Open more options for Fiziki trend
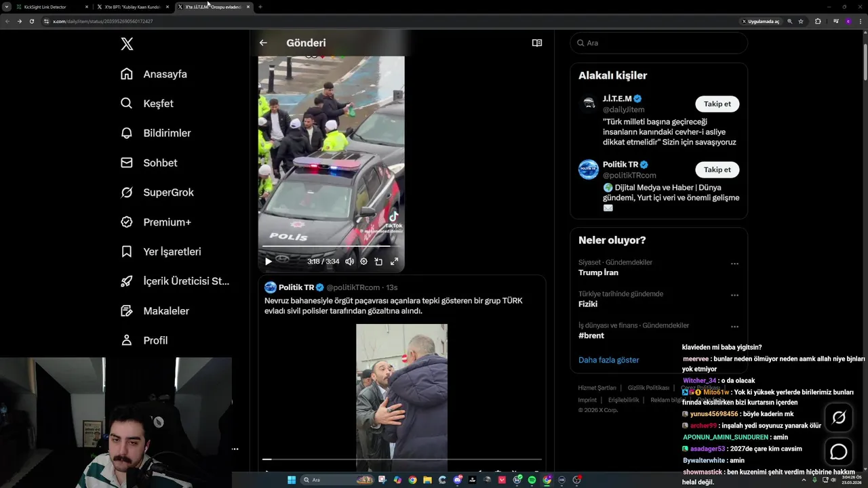This screenshot has height=488, width=868. 734,295
